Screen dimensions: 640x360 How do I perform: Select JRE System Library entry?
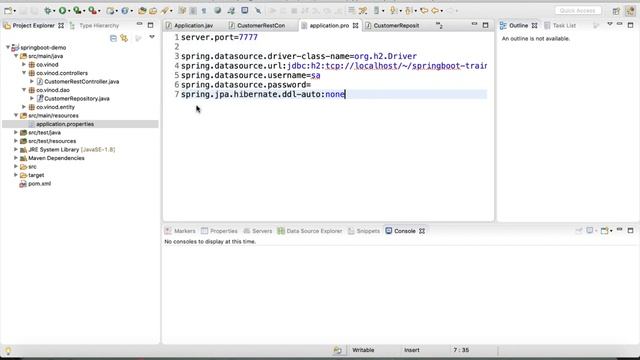(x=71, y=149)
